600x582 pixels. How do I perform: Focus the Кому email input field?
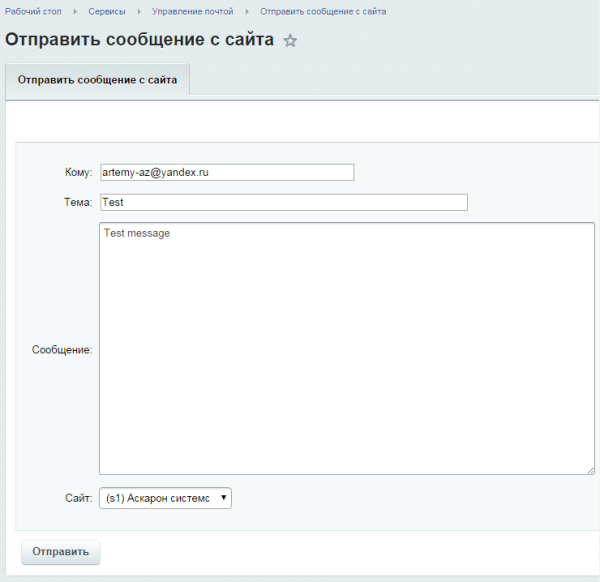[226, 172]
